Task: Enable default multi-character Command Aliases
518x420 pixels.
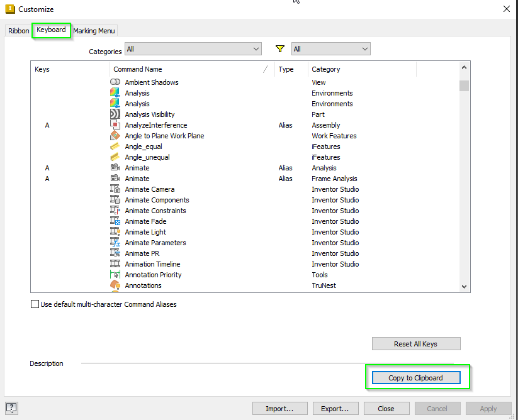Action: 35,304
